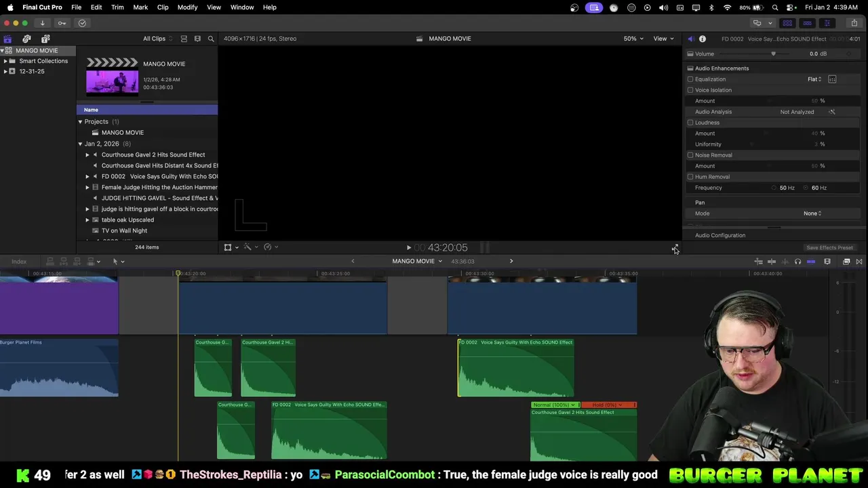This screenshot has width=868, height=488.
Task: Open the MANGO MOVIE timeline project dropdown
Action: tap(417, 262)
